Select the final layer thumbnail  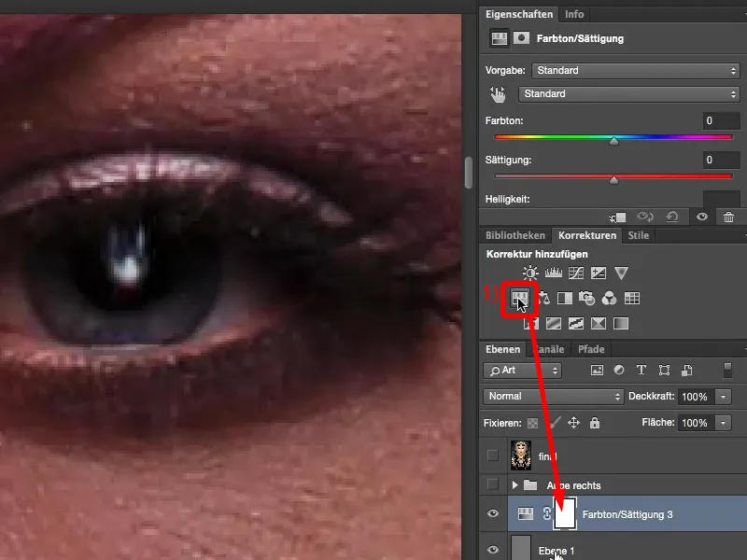[521, 455]
